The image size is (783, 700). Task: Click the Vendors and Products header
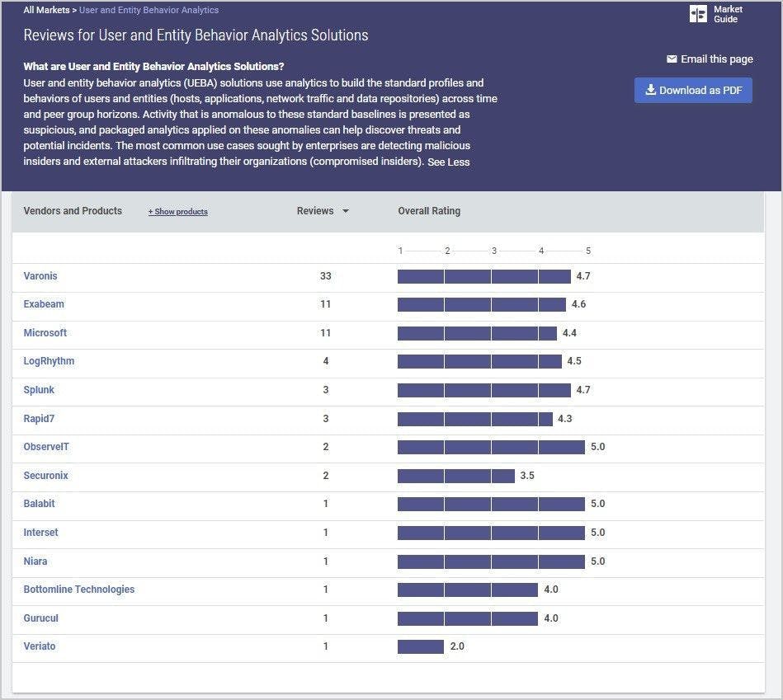(73, 211)
